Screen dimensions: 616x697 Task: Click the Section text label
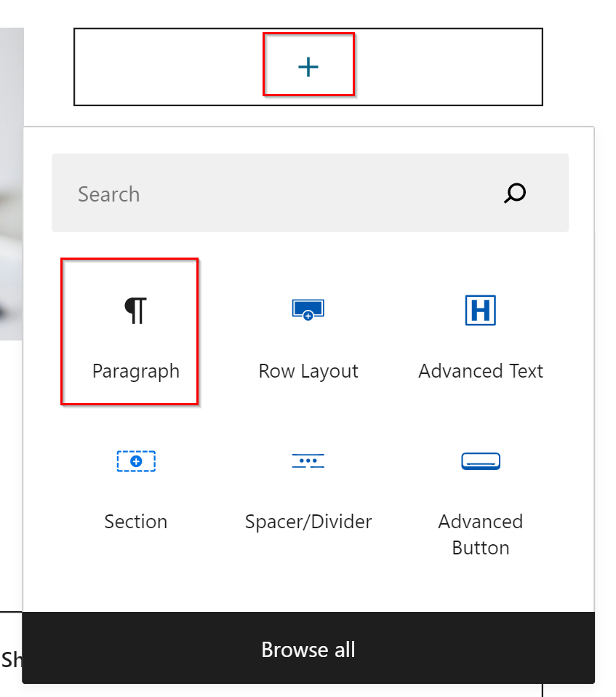click(x=136, y=522)
